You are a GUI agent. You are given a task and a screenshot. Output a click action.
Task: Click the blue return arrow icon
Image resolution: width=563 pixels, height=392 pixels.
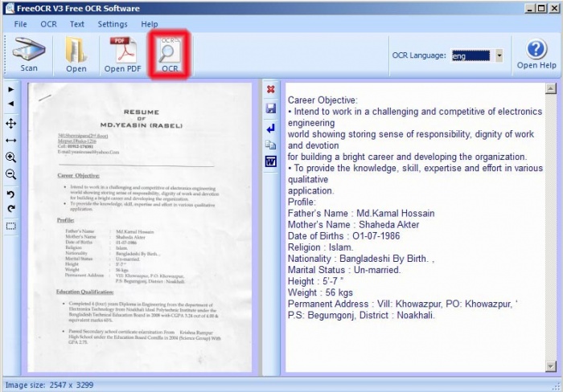point(271,128)
